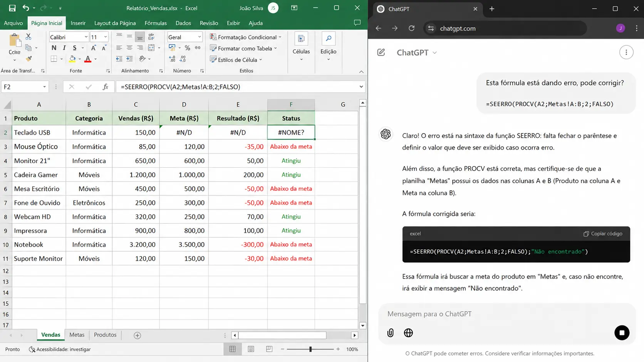644x362 pixels.
Task: Open the Estilos de Célula gallery
Action: pos(236,60)
